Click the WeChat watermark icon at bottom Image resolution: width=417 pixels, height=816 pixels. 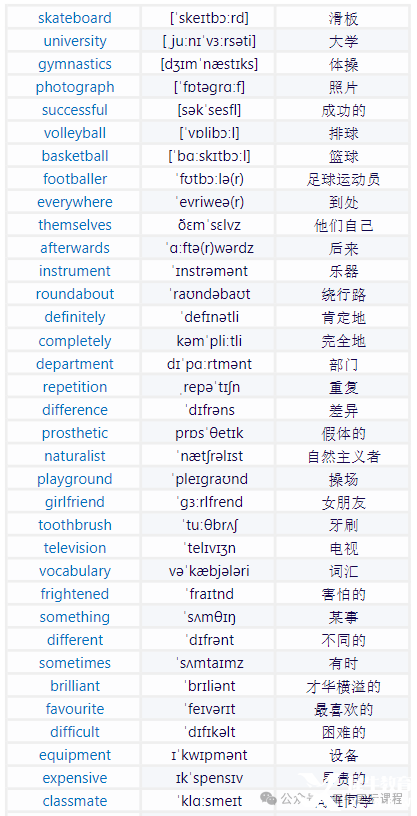tap(270, 798)
